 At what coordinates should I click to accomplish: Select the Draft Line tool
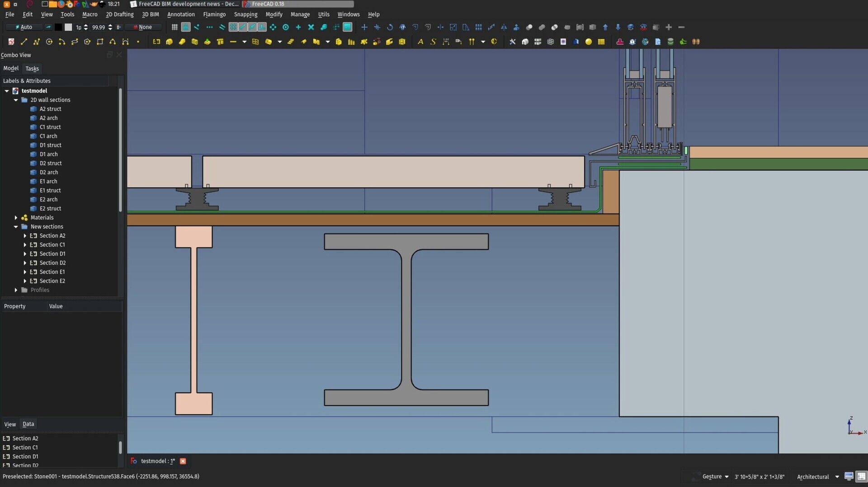tap(24, 42)
